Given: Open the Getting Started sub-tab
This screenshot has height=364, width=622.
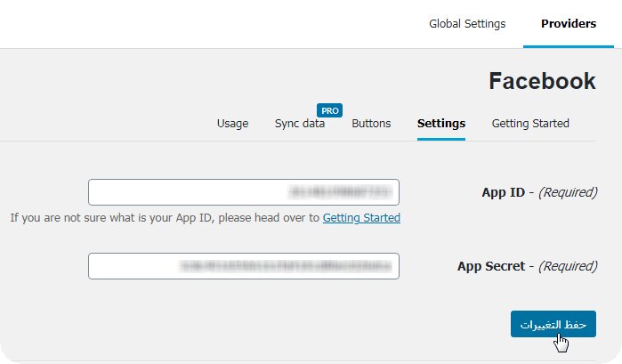Looking at the screenshot, I should tap(530, 124).
